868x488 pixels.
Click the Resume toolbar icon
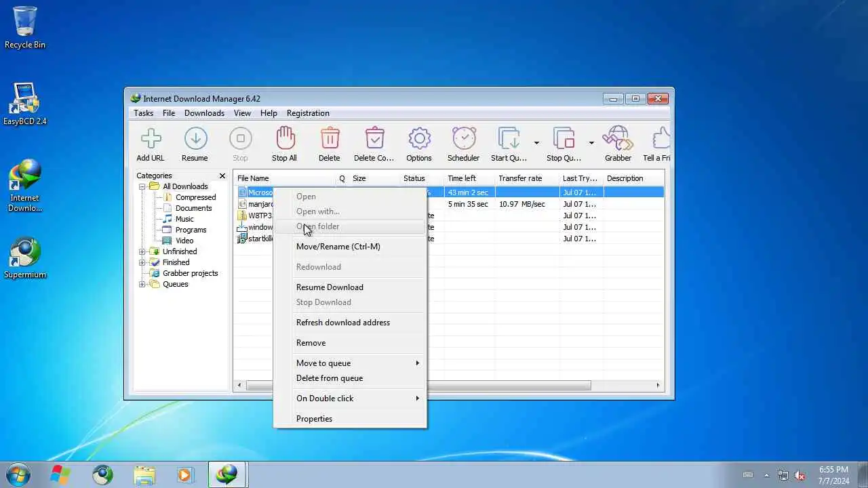[x=195, y=139]
